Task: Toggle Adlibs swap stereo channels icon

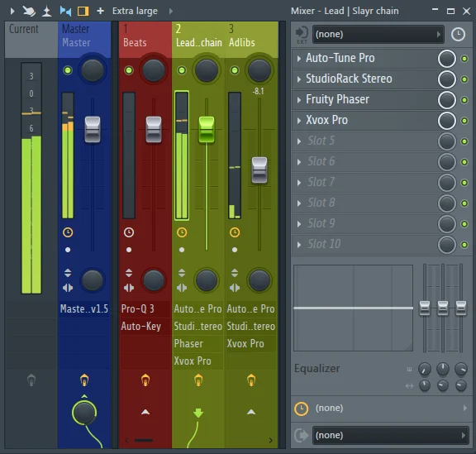Action: [x=235, y=288]
